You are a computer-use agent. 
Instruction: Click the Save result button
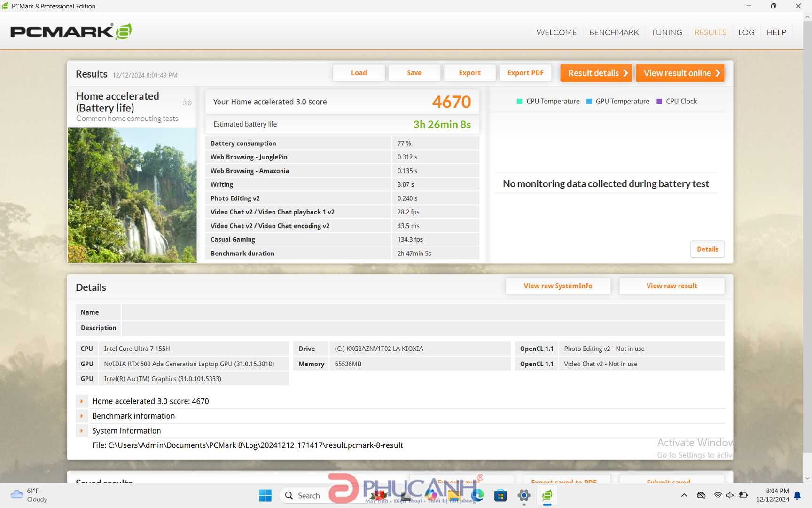[414, 73]
